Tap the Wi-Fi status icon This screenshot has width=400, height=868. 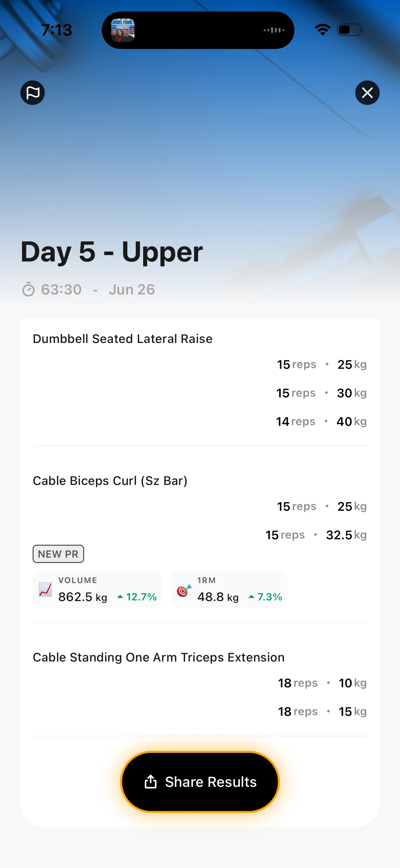(x=323, y=30)
